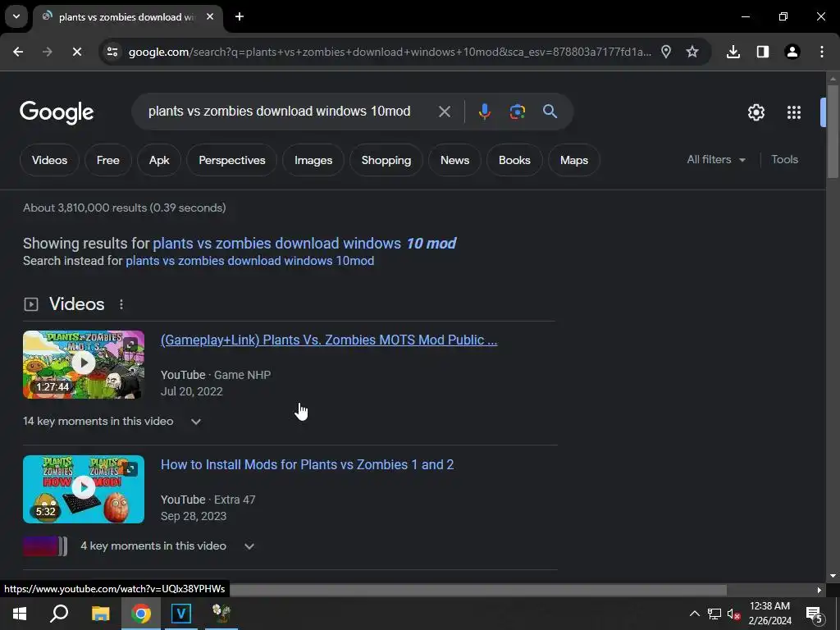
Task: Open Windows taskbar search
Action: pos(59,614)
